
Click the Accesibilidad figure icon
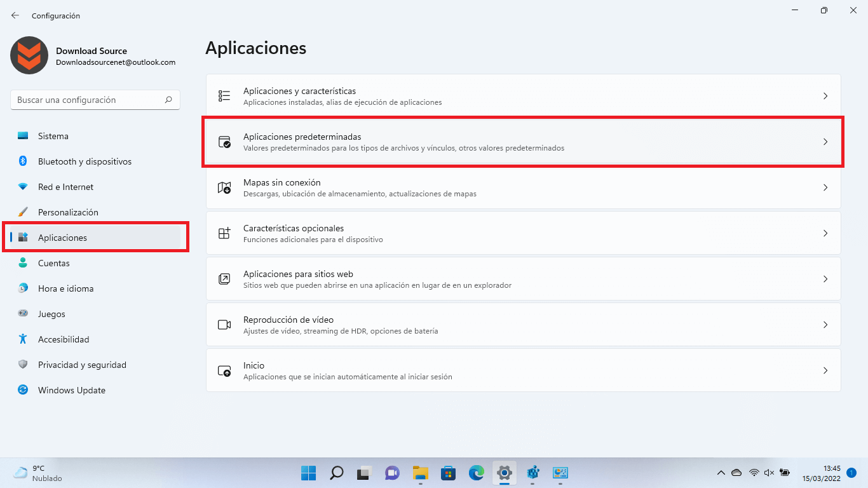coord(23,339)
